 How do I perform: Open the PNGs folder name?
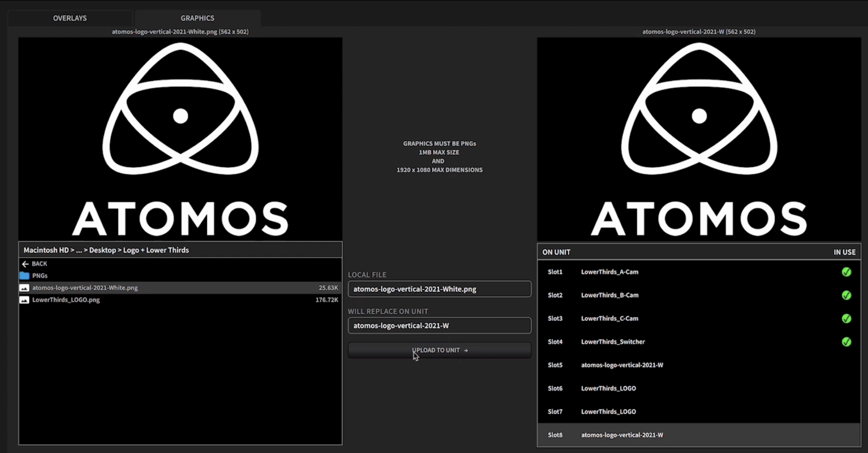coord(40,276)
